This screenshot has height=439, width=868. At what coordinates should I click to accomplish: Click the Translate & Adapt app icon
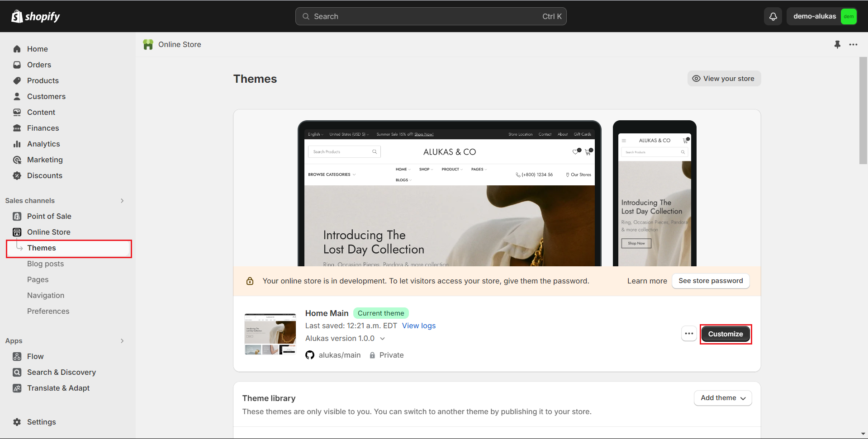17,388
